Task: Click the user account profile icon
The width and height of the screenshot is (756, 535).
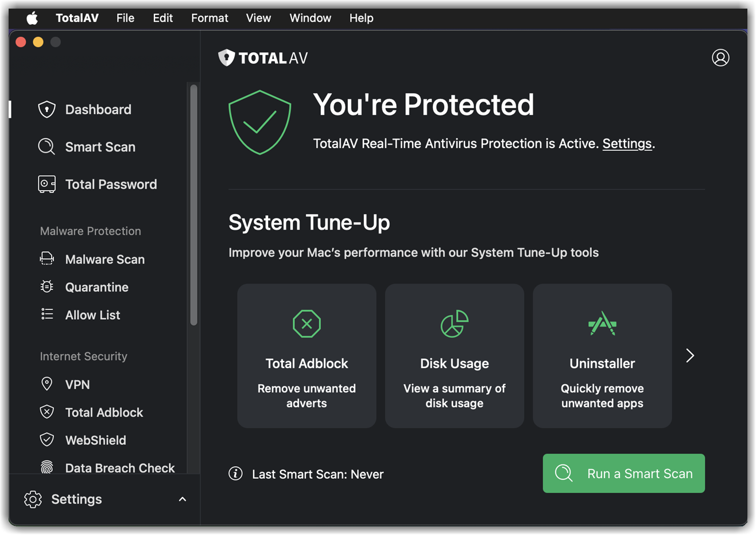Action: point(720,57)
